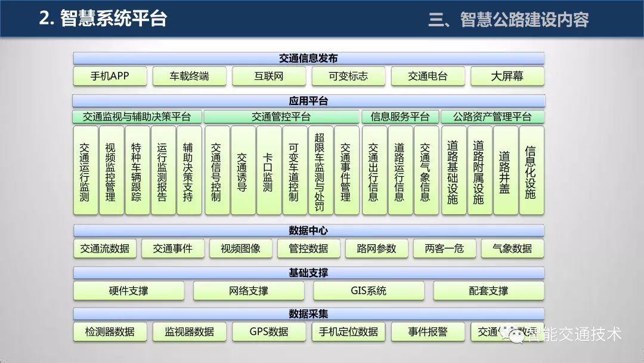Click the 互联网 box

tap(269, 76)
